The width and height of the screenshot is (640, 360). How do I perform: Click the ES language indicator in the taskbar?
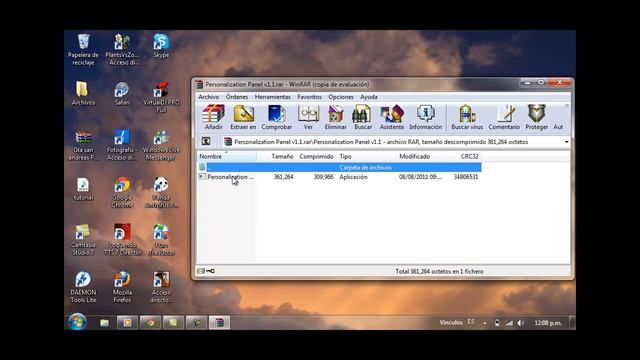(471, 322)
